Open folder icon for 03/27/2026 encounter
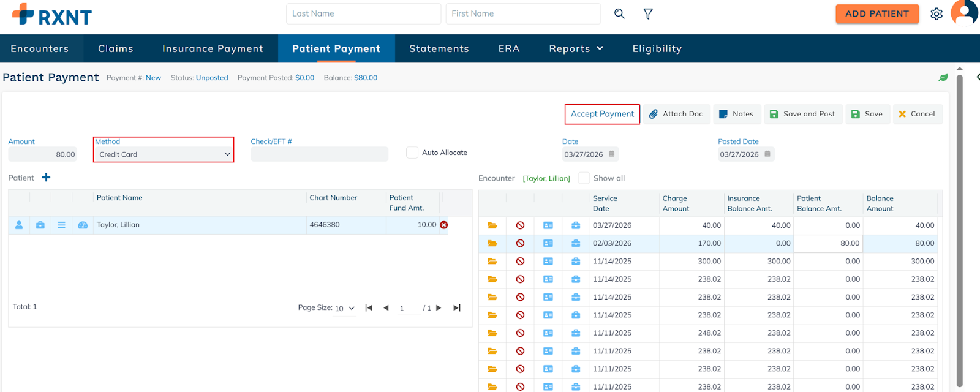 [492, 225]
